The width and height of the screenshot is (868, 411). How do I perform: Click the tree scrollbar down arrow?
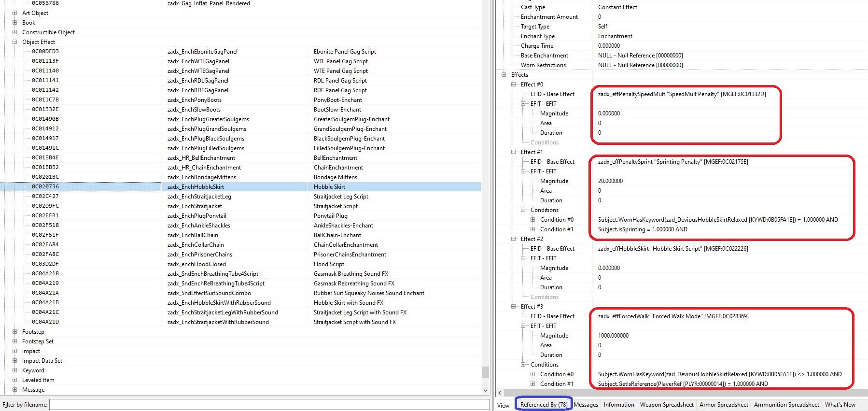(x=485, y=390)
